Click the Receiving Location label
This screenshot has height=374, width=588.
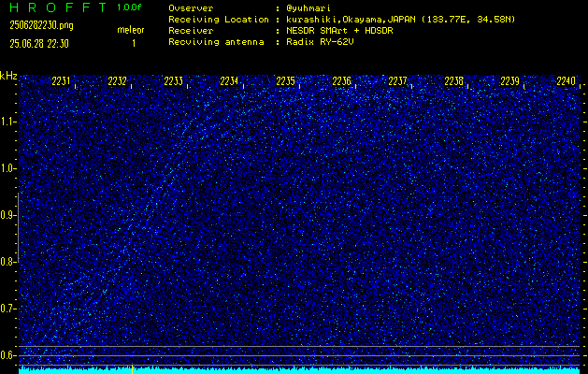coord(219,20)
